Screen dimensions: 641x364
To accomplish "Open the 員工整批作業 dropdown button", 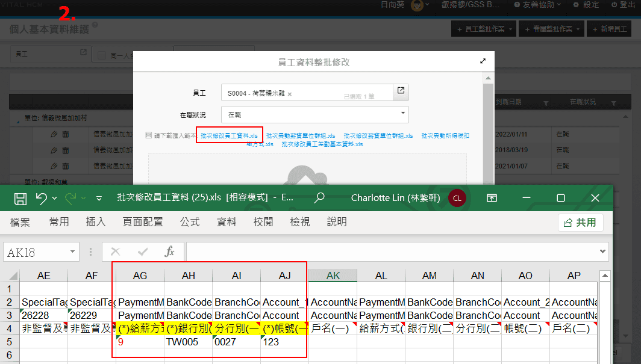I will pos(484,29).
